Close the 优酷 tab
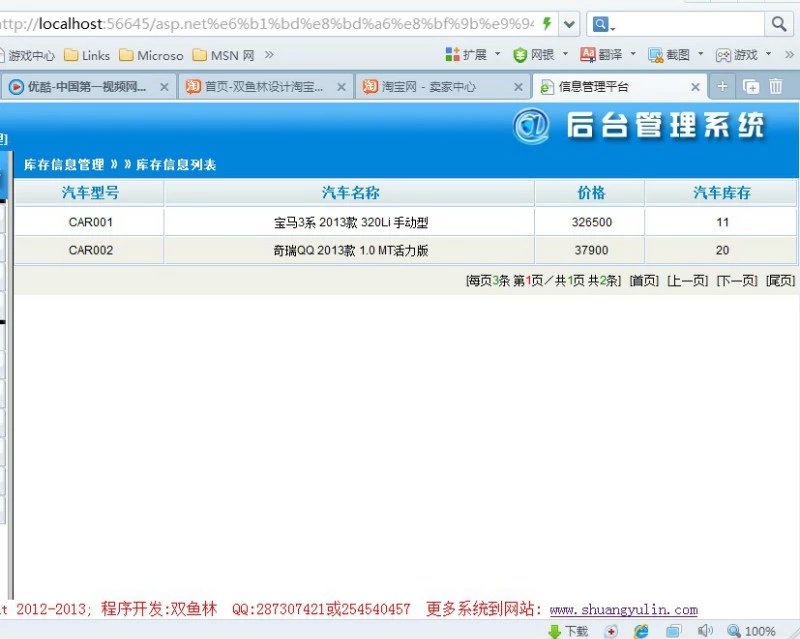 (164, 87)
